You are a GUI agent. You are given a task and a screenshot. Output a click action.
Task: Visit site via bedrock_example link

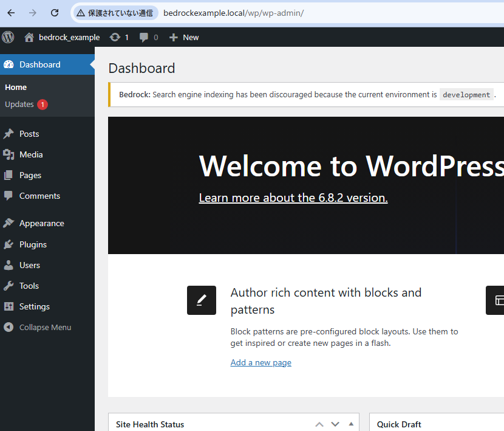[x=69, y=37]
